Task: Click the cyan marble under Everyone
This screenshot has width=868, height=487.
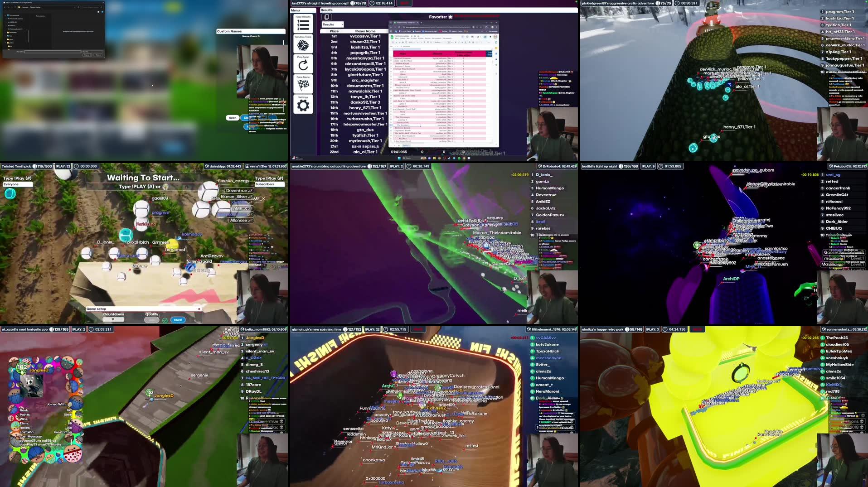Action: pyautogui.click(x=10, y=194)
